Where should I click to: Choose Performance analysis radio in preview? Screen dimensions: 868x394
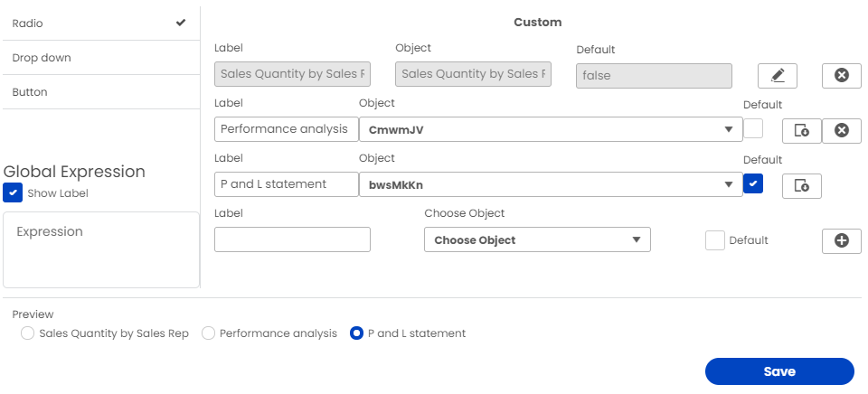[x=209, y=333]
